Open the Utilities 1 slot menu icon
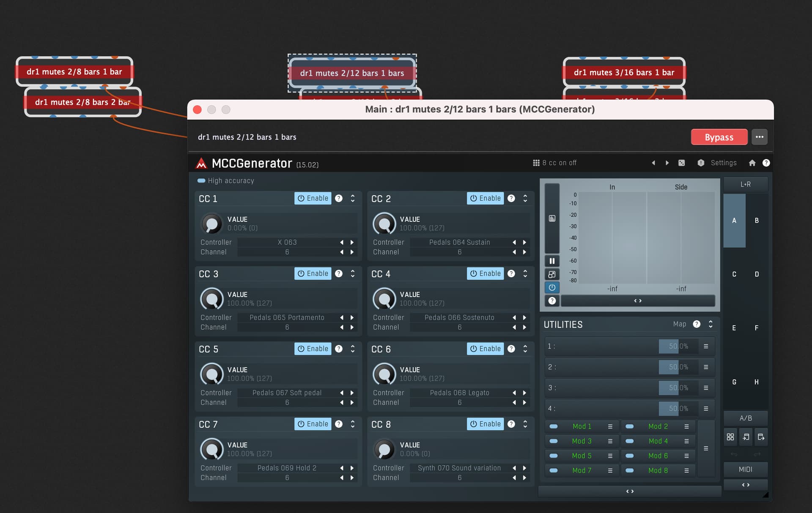 tap(706, 346)
